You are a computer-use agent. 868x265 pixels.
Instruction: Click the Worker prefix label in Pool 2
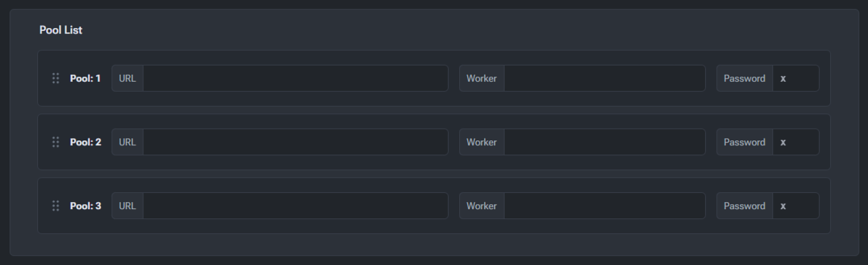click(x=481, y=142)
